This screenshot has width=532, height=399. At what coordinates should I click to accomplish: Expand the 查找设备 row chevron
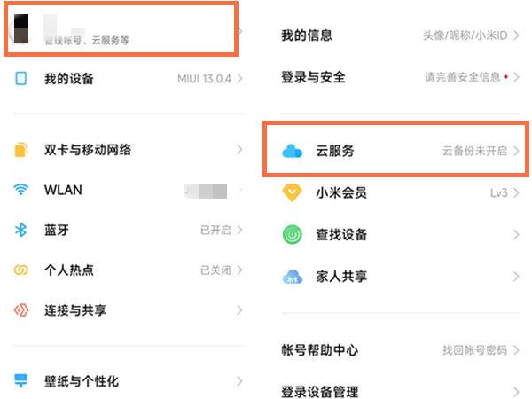pos(516,235)
